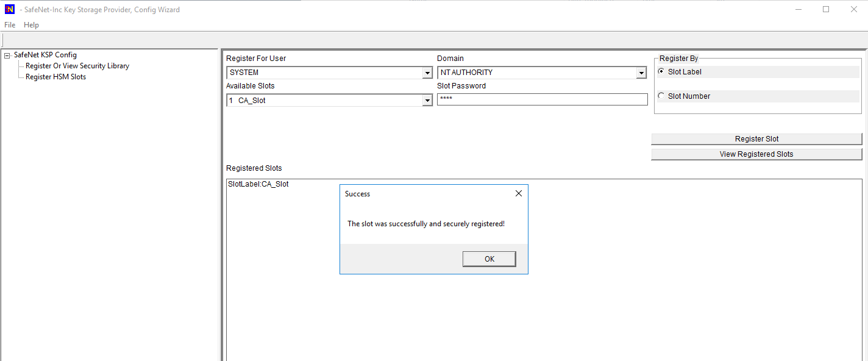Click the Domain label
The image size is (868, 361).
click(x=450, y=59)
